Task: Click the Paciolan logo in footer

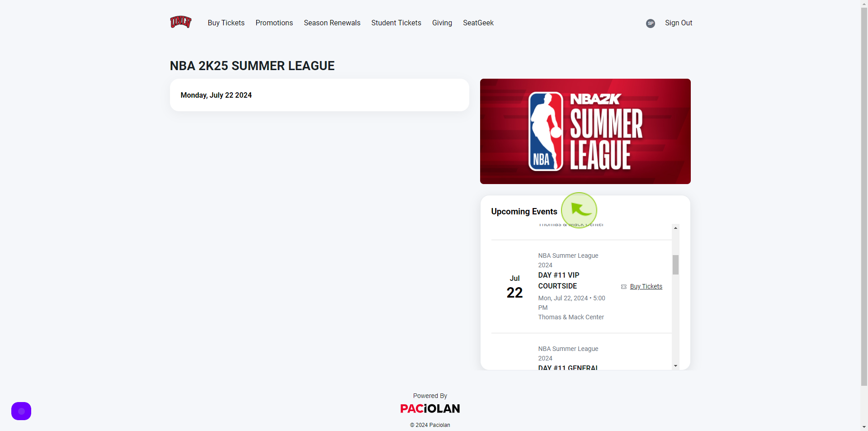Action: (x=430, y=409)
